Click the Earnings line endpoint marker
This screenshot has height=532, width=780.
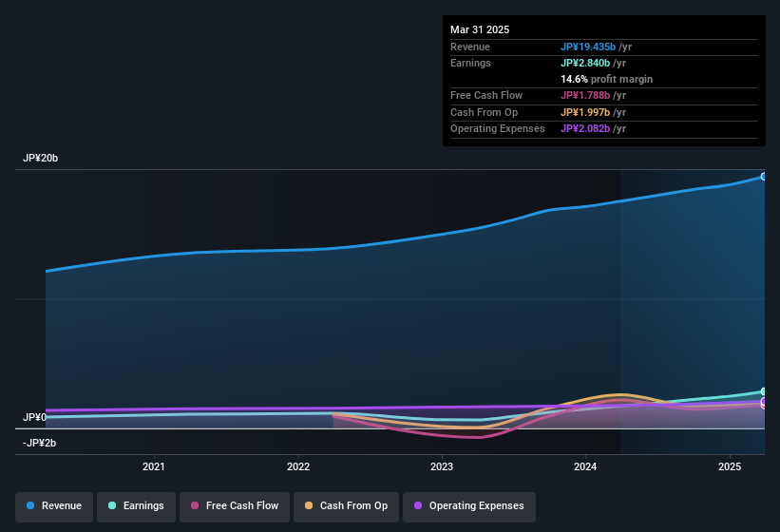point(764,391)
